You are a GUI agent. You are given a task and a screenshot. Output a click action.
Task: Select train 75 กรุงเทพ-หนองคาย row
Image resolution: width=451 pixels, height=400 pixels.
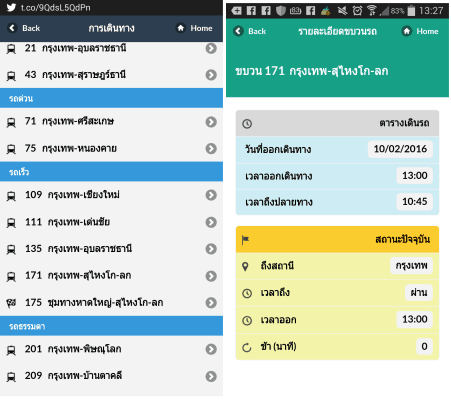111,149
